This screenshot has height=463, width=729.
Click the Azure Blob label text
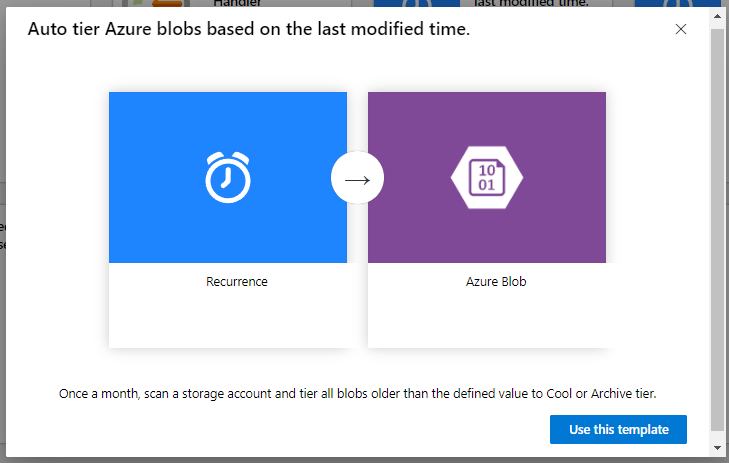496,282
